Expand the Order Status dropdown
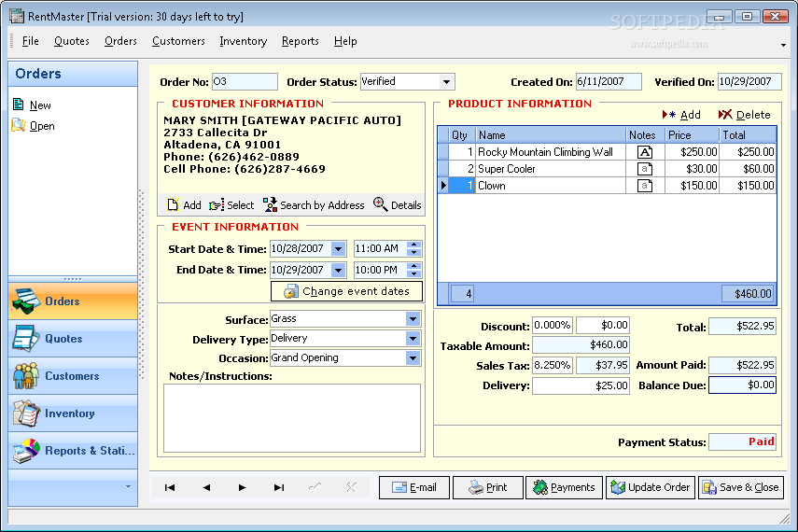 tap(446, 82)
